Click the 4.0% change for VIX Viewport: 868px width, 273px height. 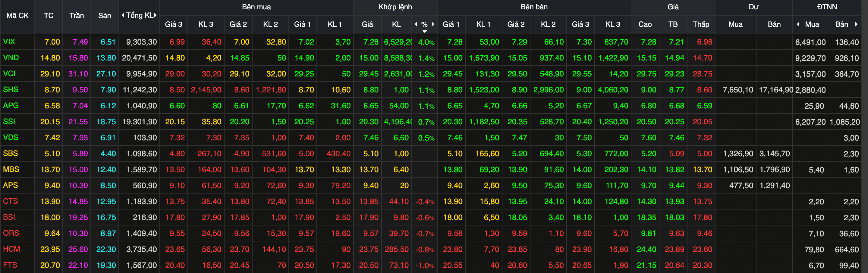tap(426, 42)
